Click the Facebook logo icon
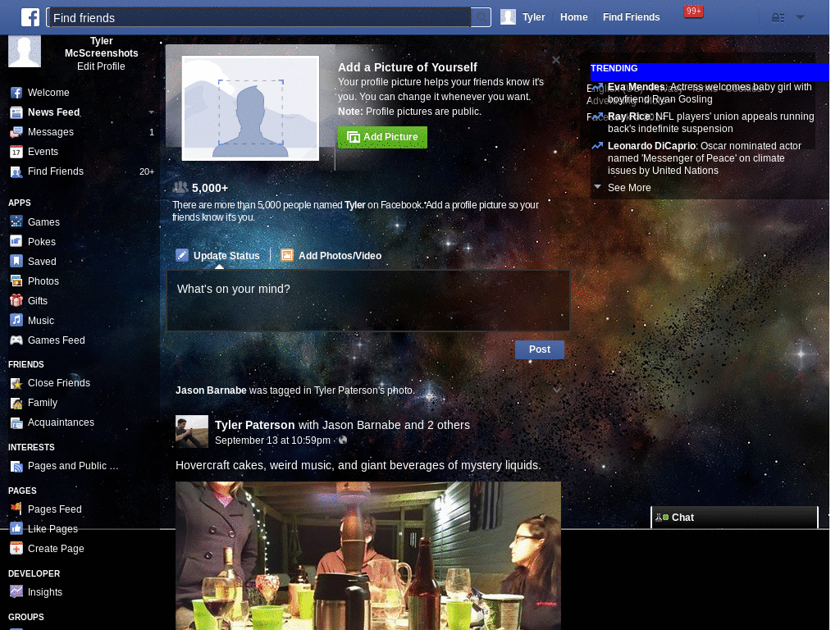 point(30,17)
